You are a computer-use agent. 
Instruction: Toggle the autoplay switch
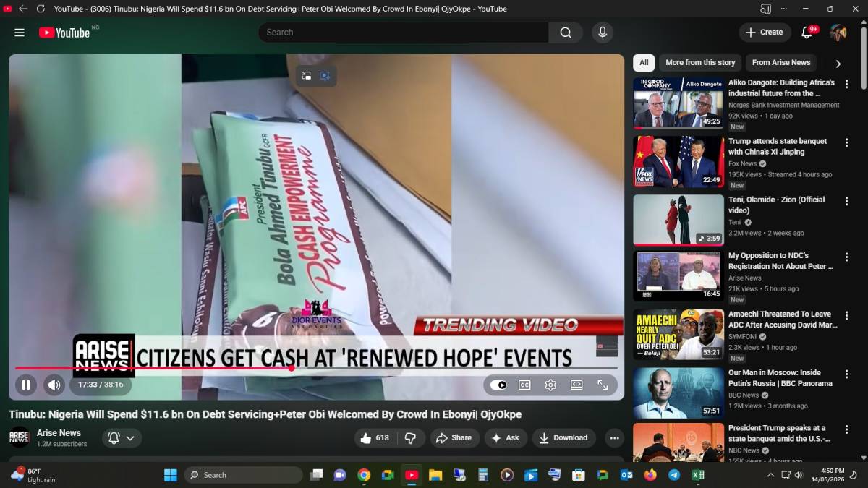(498, 385)
